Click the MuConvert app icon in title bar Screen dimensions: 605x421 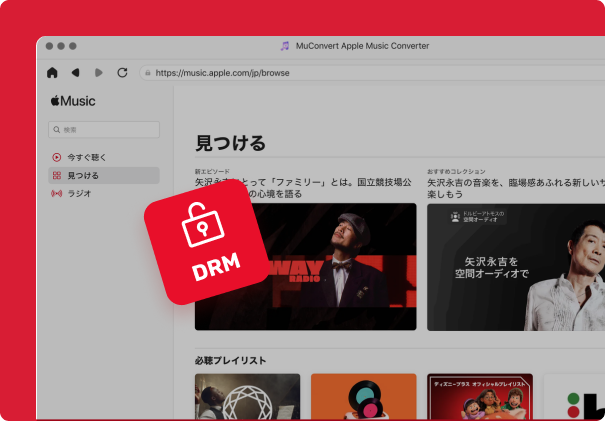(x=285, y=46)
